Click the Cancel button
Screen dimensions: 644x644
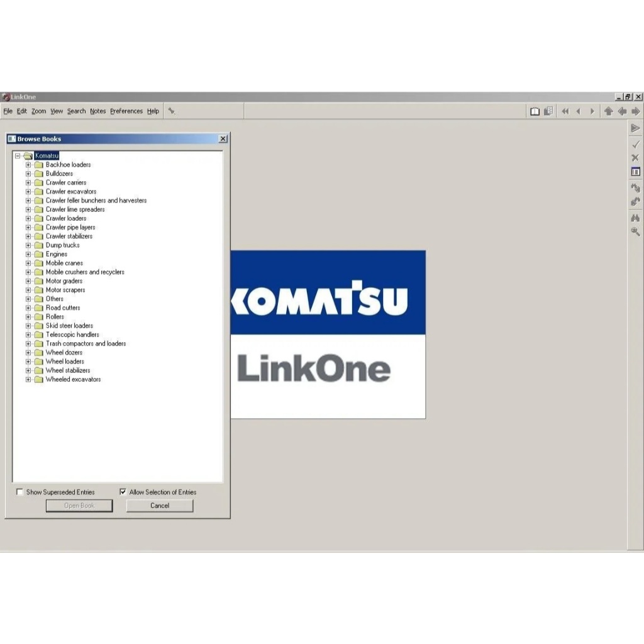pos(159,506)
